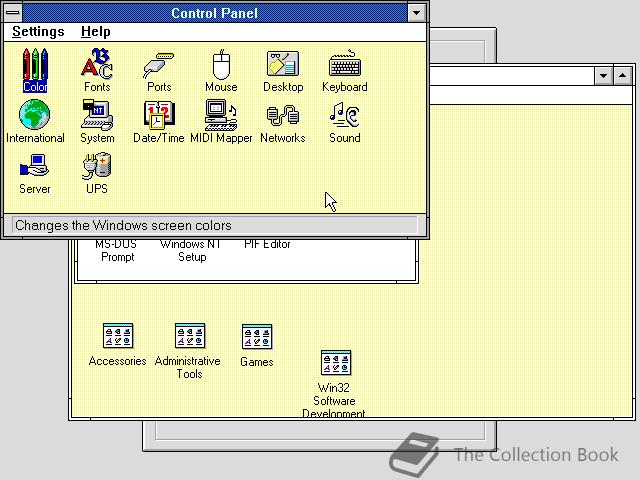Open the Settings menu in Control Panel

pyautogui.click(x=38, y=31)
